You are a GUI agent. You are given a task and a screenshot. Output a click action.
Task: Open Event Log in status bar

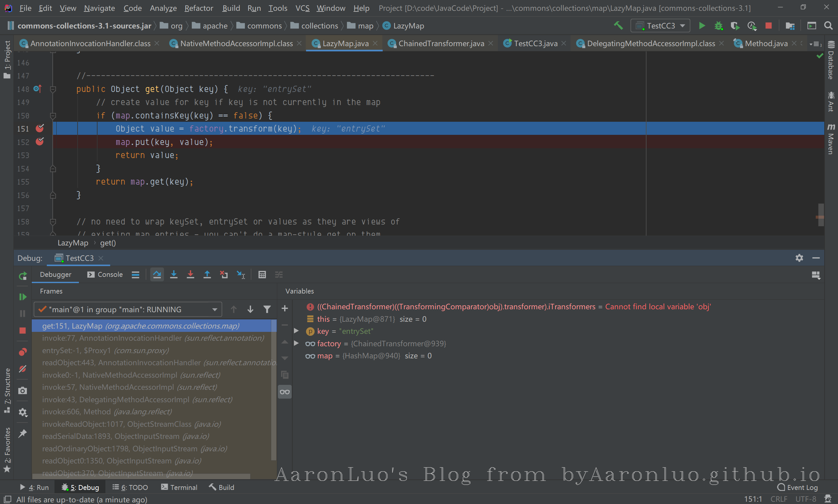[798, 487]
